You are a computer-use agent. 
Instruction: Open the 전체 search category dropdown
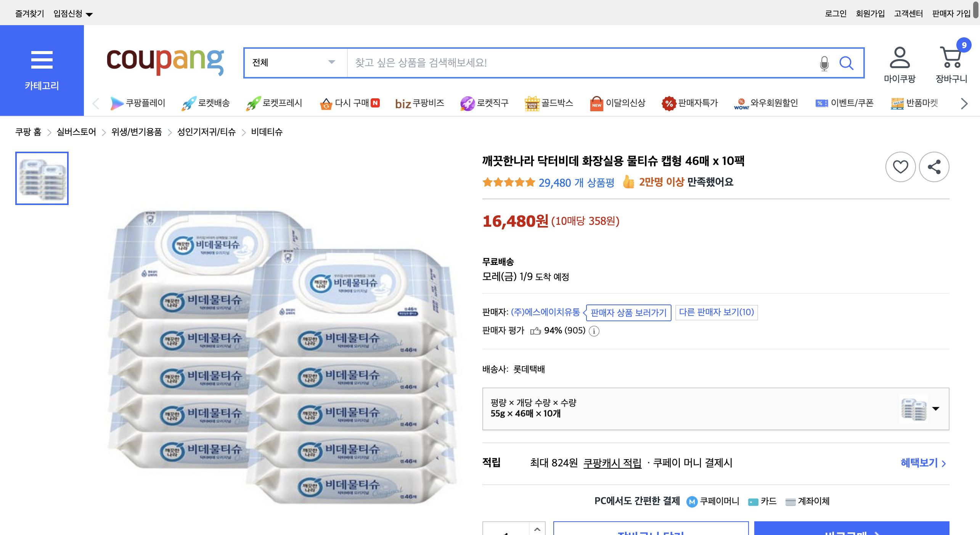pyautogui.click(x=294, y=63)
